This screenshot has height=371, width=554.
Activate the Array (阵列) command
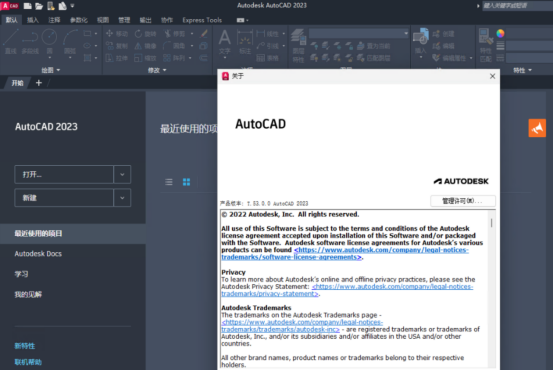[175, 58]
